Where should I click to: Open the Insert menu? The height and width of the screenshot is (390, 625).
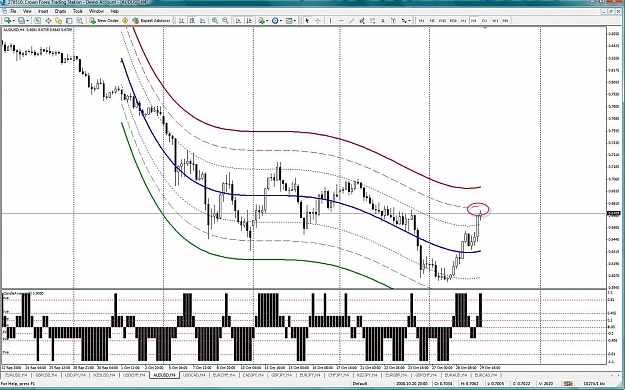click(43, 11)
